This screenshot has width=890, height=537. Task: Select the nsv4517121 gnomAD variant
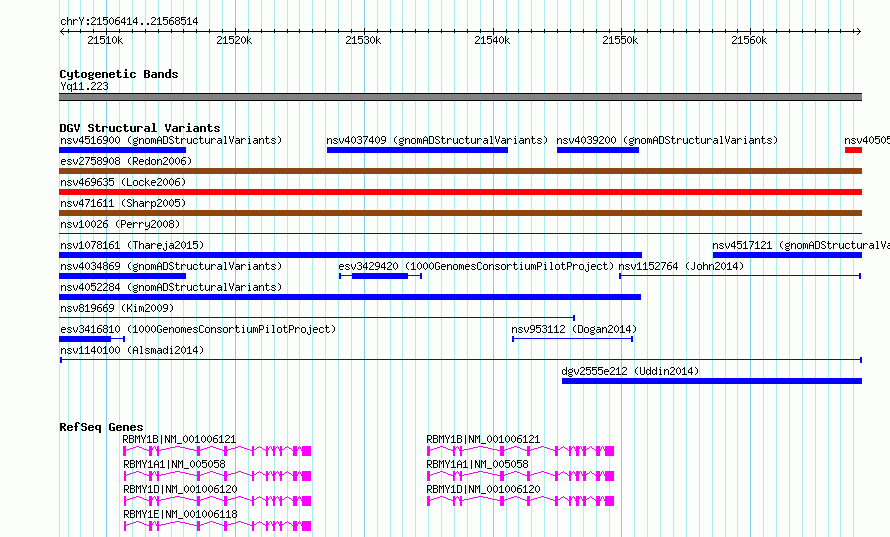coord(787,255)
